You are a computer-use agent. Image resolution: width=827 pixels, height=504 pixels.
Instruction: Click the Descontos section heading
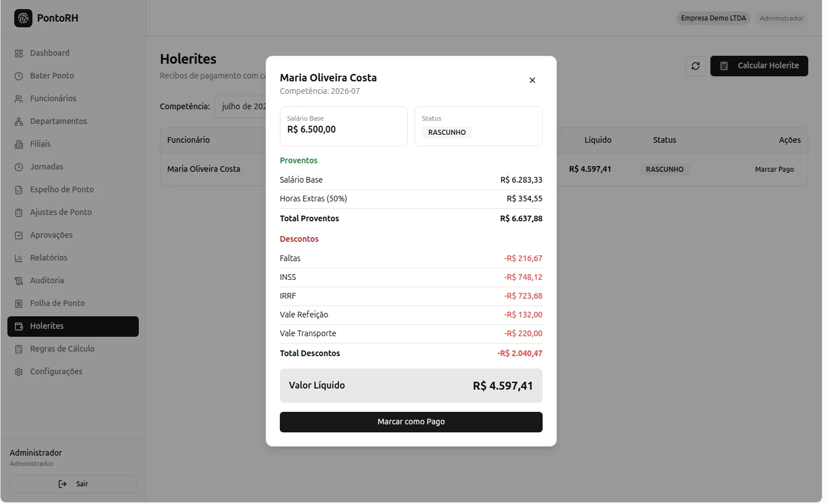(x=299, y=239)
